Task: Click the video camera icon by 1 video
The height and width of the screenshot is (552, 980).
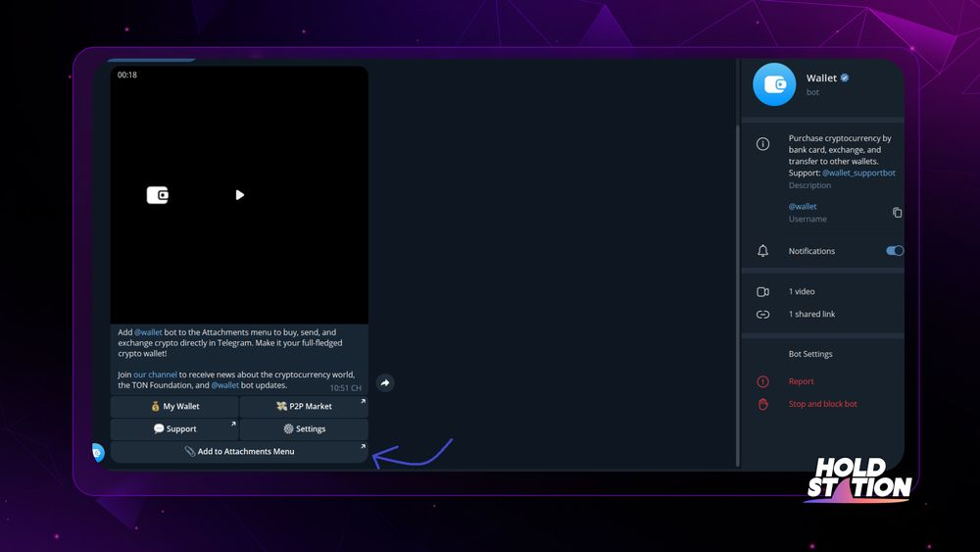Action: pyautogui.click(x=762, y=292)
